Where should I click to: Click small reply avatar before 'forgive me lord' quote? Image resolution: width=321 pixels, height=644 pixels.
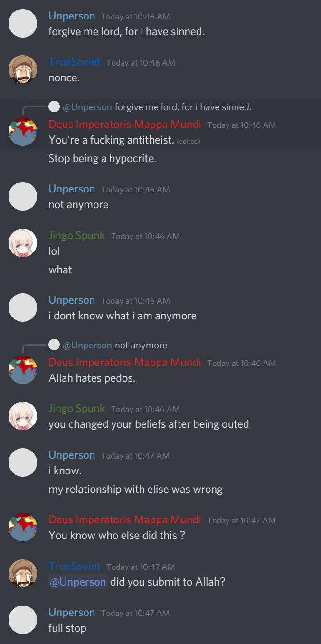(54, 107)
